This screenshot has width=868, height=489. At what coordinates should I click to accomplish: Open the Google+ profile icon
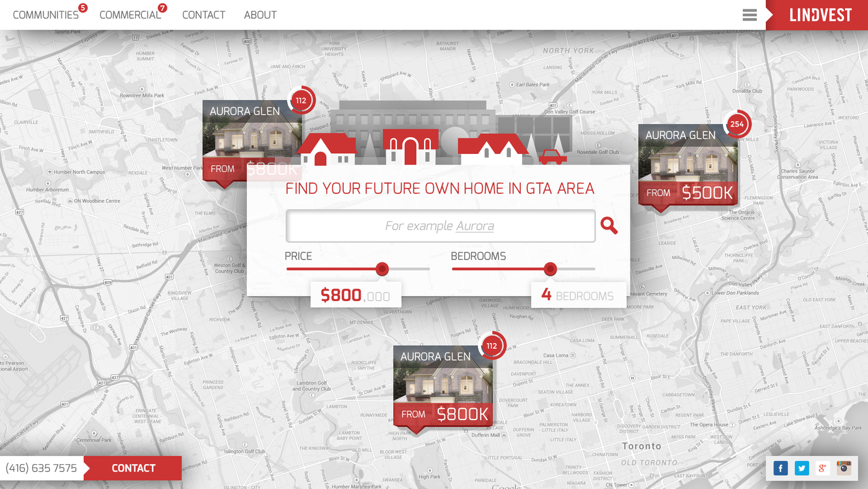[x=821, y=467]
